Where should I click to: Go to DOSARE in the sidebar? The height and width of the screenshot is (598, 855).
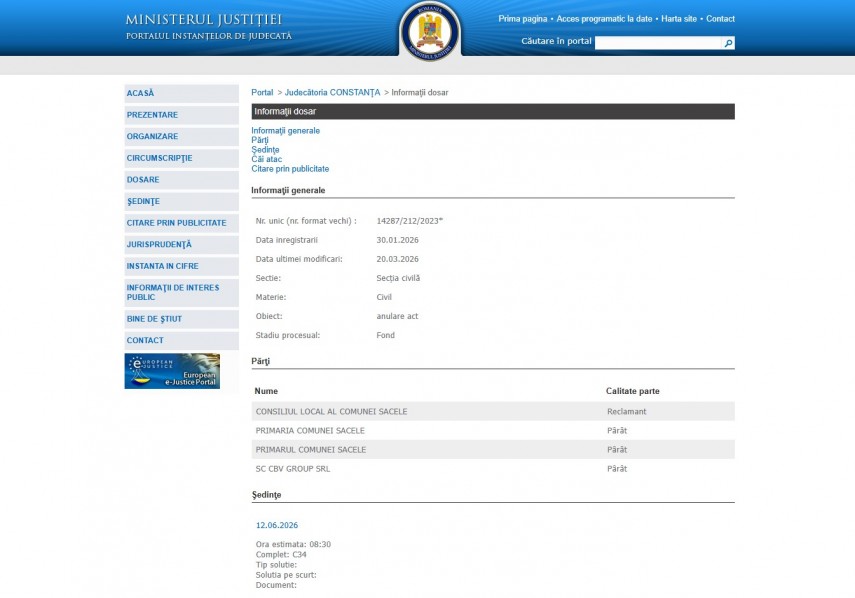tap(181, 180)
